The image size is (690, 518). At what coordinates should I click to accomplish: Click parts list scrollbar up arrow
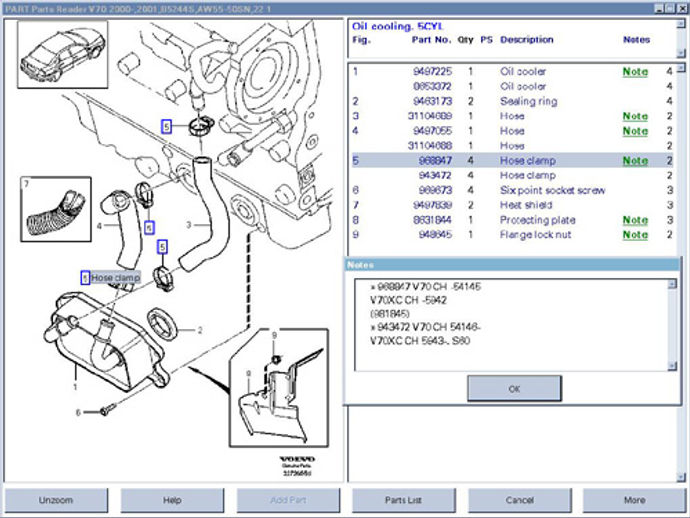pos(681,68)
